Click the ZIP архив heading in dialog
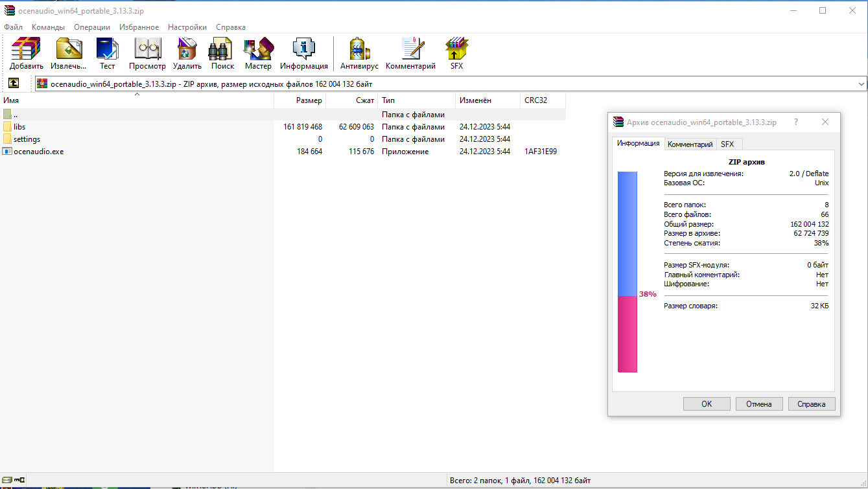This screenshot has width=868, height=489. (x=747, y=162)
